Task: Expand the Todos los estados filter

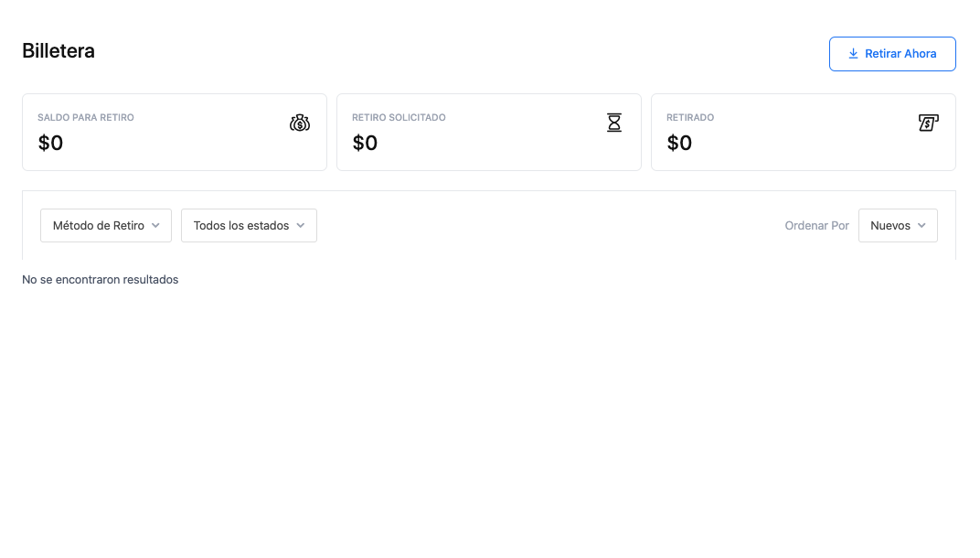Action: (x=249, y=225)
